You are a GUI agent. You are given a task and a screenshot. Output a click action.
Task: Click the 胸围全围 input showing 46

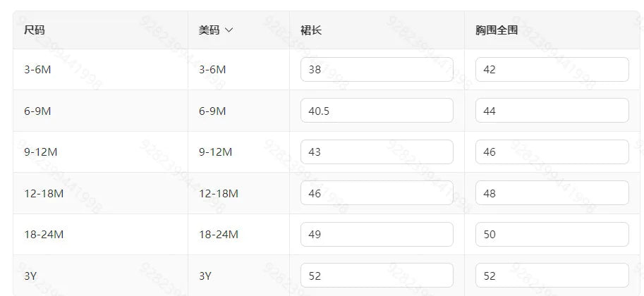tap(552, 152)
